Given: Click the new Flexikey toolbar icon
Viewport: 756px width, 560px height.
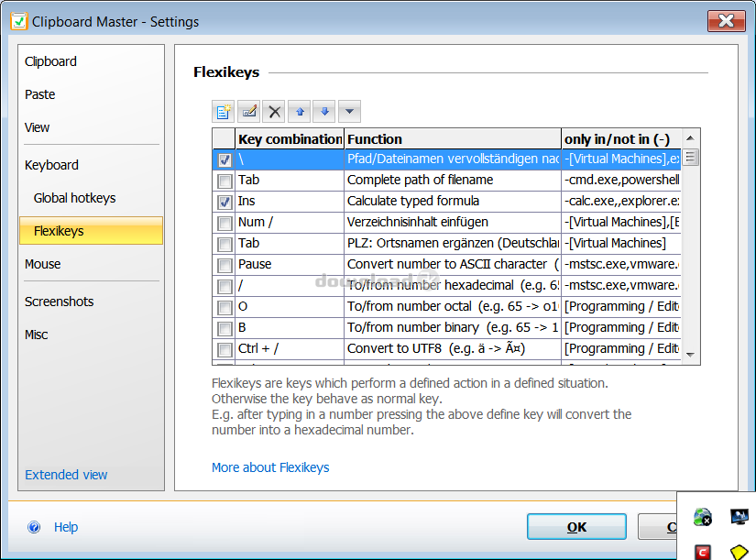Looking at the screenshot, I should point(224,112).
